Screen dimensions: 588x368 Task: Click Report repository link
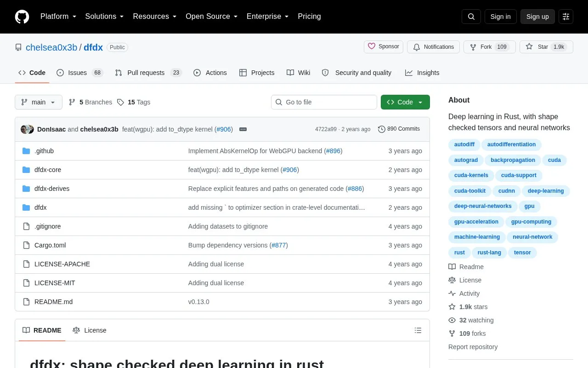pos(473,347)
